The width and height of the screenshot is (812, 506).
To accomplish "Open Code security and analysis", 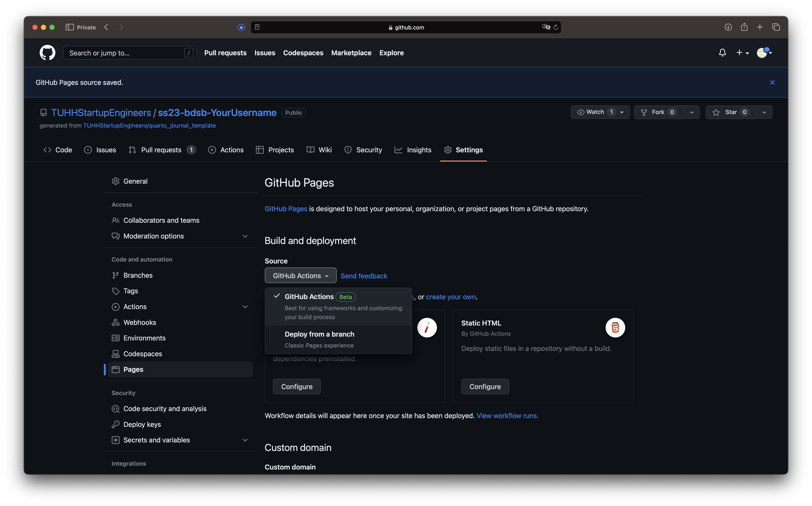I will pos(180,409).
